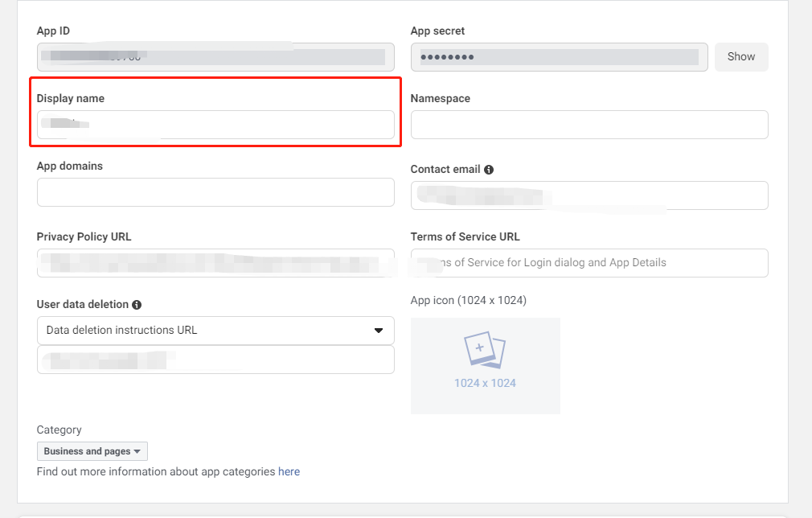Click the masked App secret field
812x518 pixels.
[559, 56]
